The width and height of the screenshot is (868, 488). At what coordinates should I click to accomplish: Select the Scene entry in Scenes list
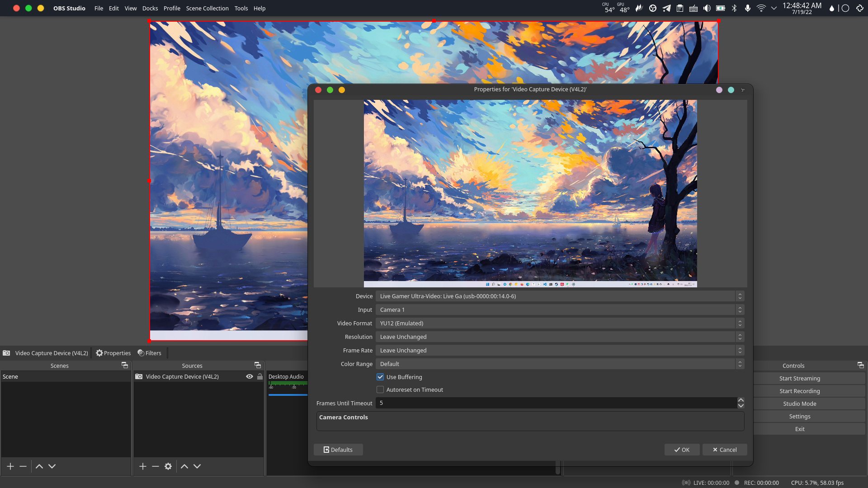coord(66,376)
